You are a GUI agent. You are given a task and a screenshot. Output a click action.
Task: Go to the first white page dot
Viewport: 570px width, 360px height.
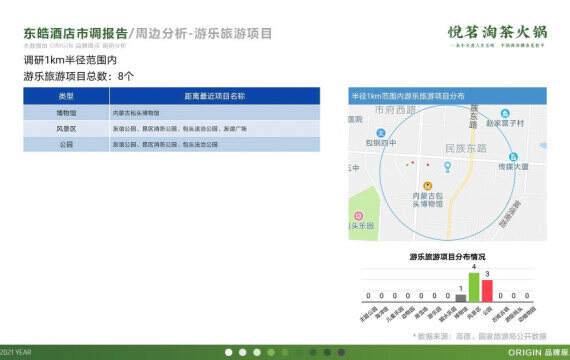229,352
